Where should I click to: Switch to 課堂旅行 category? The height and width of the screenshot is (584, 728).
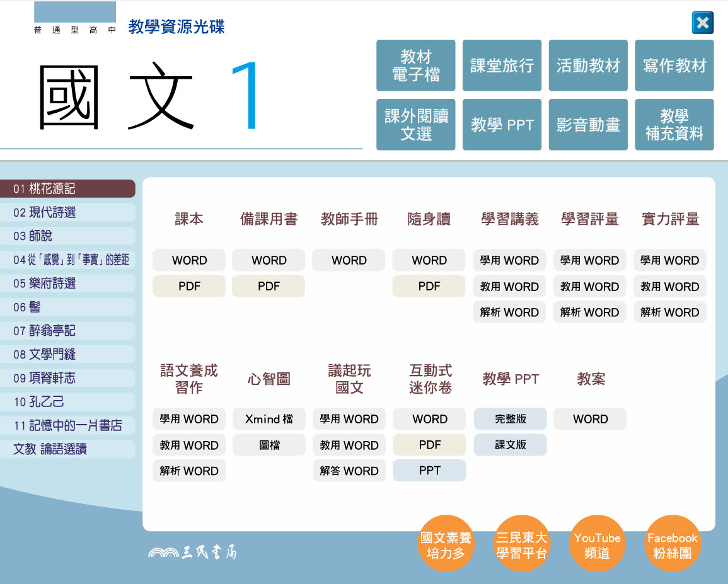(x=502, y=66)
